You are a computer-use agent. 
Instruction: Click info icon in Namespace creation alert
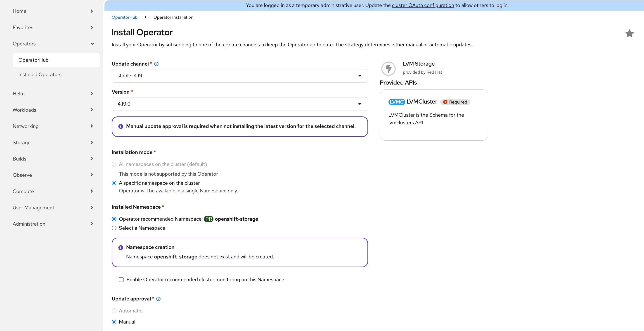coord(121,248)
